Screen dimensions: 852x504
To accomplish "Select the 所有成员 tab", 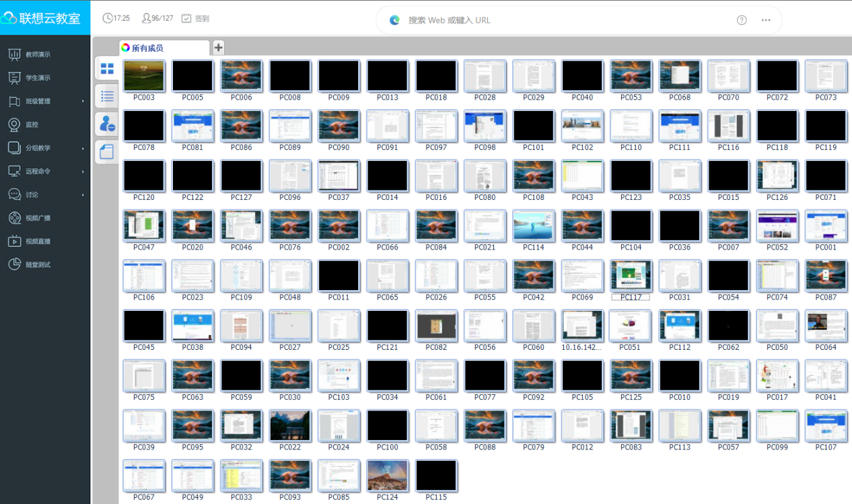I will tap(164, 48).
